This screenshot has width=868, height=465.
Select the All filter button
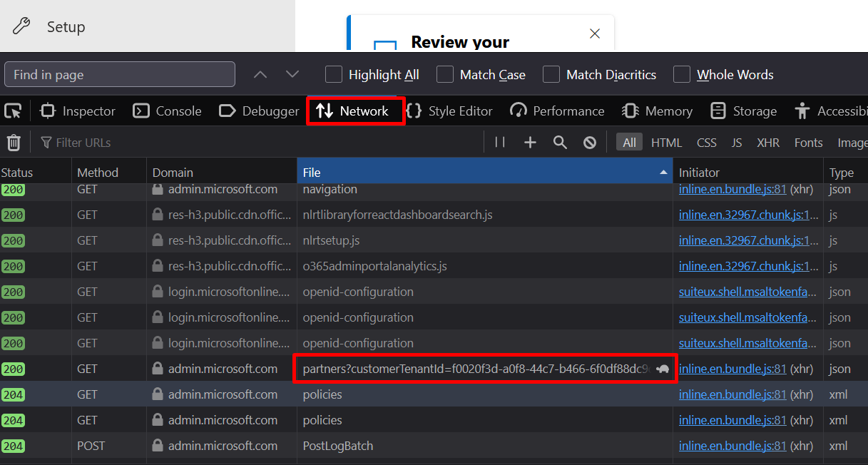tap(629, 143)
